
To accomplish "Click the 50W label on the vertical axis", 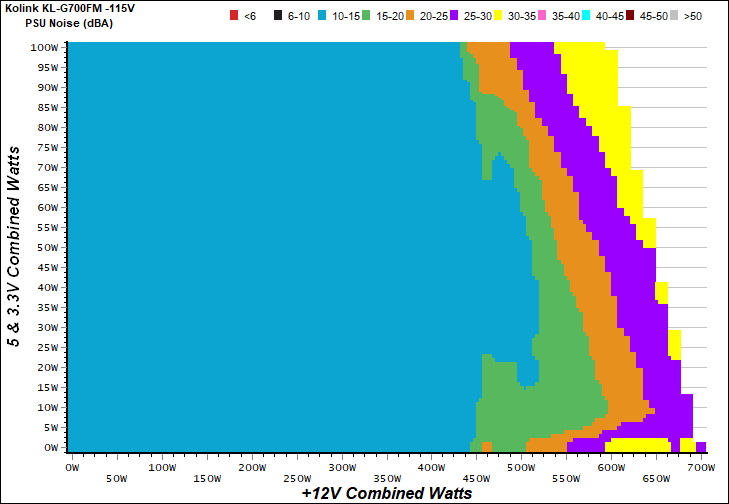I will coord(47,247).
